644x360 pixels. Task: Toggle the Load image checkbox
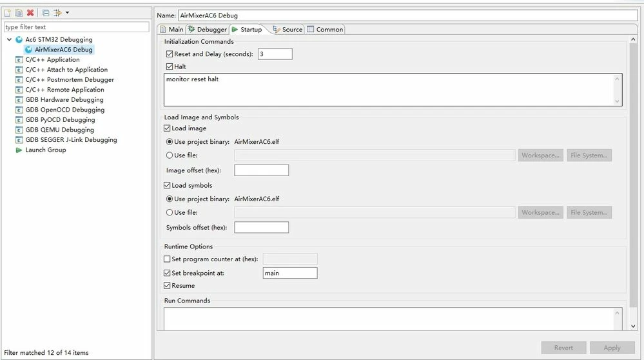pos(167,128)
